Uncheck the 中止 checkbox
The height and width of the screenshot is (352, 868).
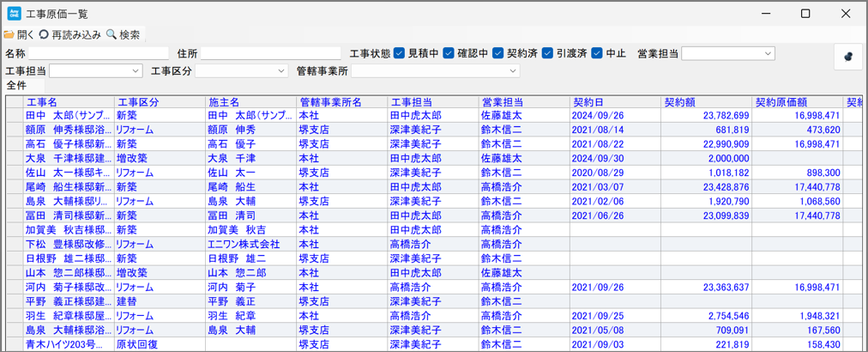[597, 53]
